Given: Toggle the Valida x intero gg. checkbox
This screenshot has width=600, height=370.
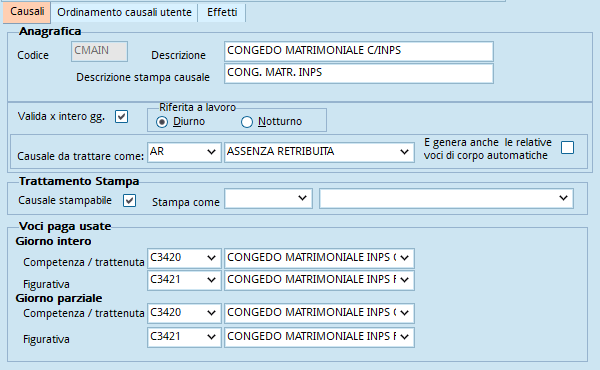Looking at the screenshot, I should (x=121, y=116).
